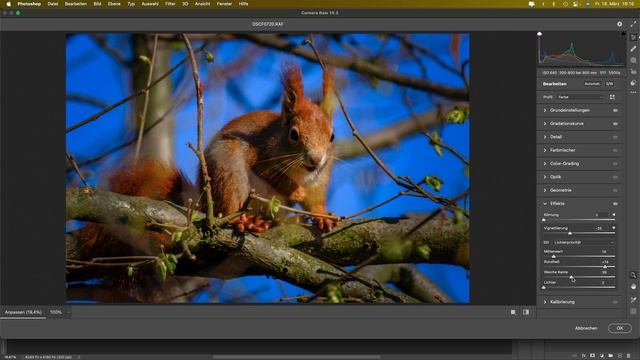Viewport: 640px width, 360px height.
Task: Toggle Grundeinstellungen panel visibility eye
Action: (615, 110)
